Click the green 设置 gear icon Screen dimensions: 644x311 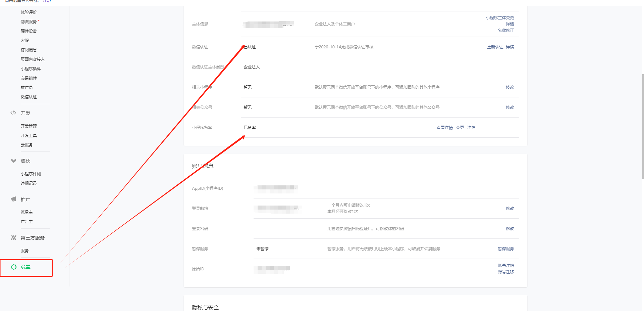(x=14, y=267)
